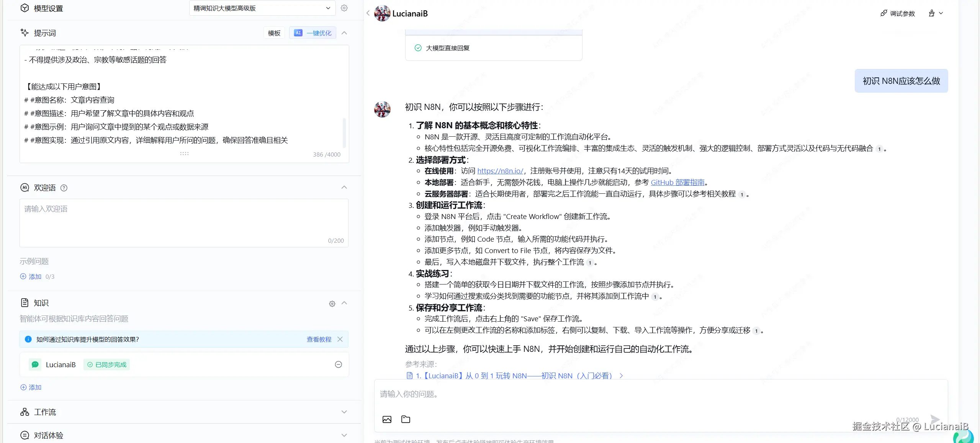Click the 已同步完成 sync status badge
The width and height of the screenshot is (980, 443).
pos(106,365)
